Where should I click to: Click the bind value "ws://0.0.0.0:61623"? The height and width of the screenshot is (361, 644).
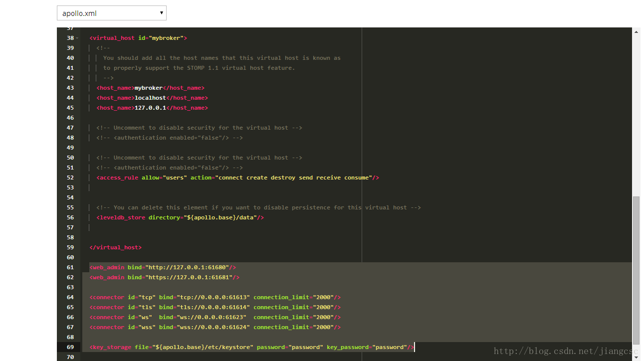[x=212, y=317]
